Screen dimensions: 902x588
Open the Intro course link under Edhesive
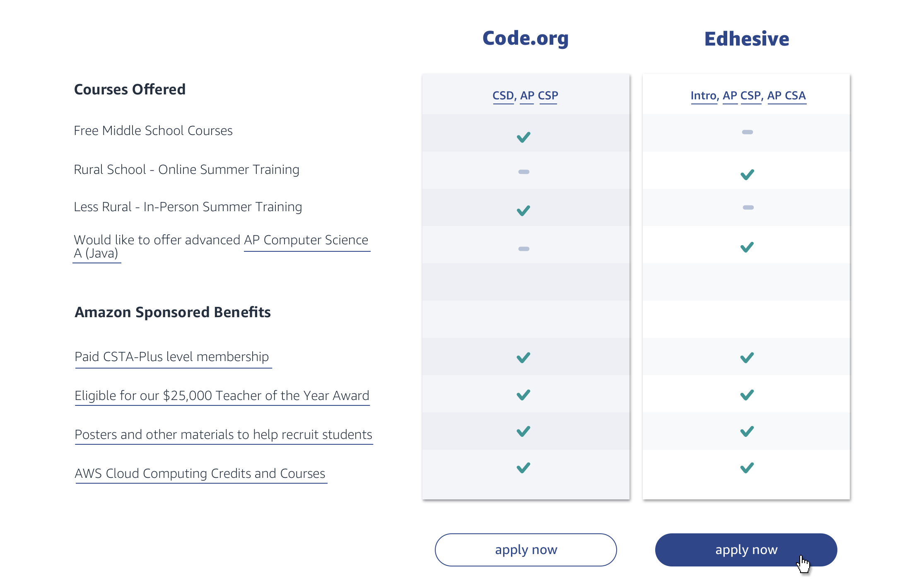703,96
